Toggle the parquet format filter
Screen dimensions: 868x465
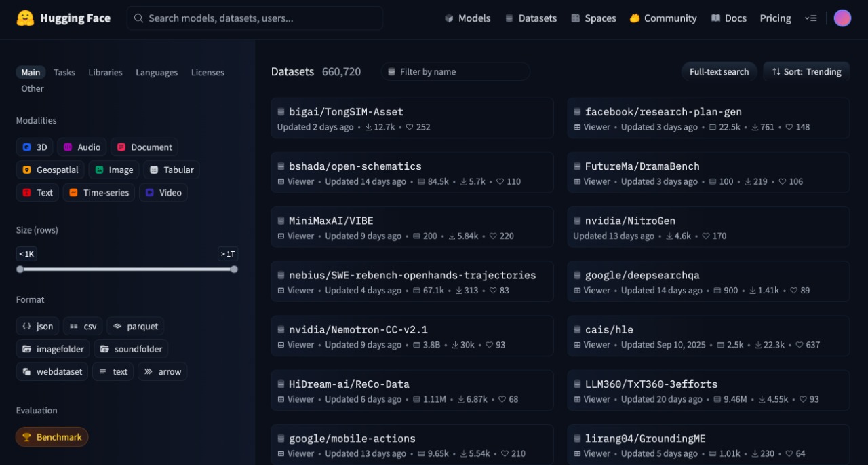click(135, 326)
